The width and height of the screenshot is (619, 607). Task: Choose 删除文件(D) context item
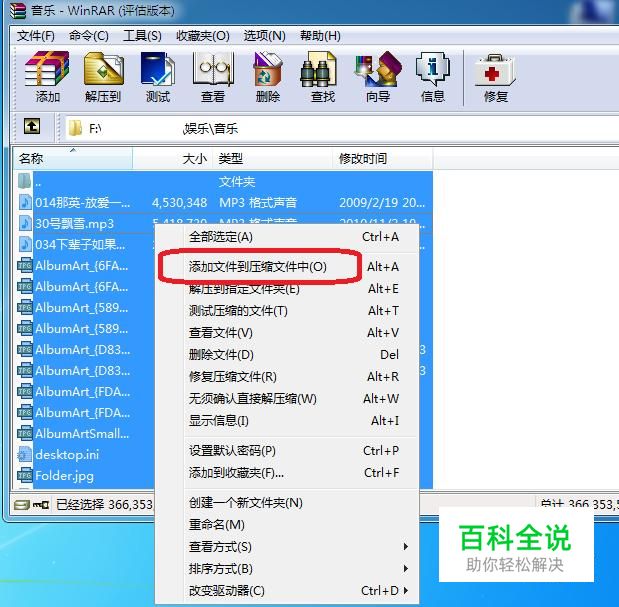coord(287,355)
